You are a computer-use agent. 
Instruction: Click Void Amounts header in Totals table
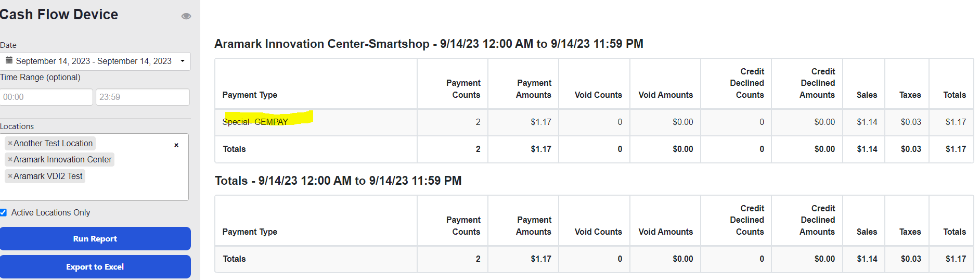[x=666, y=232]
